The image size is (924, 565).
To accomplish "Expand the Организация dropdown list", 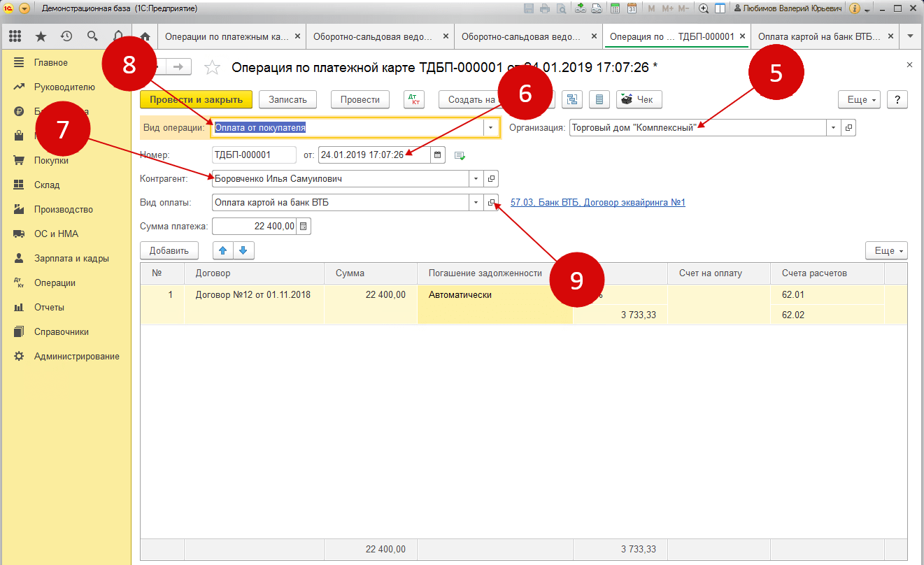I will [833, 128].
